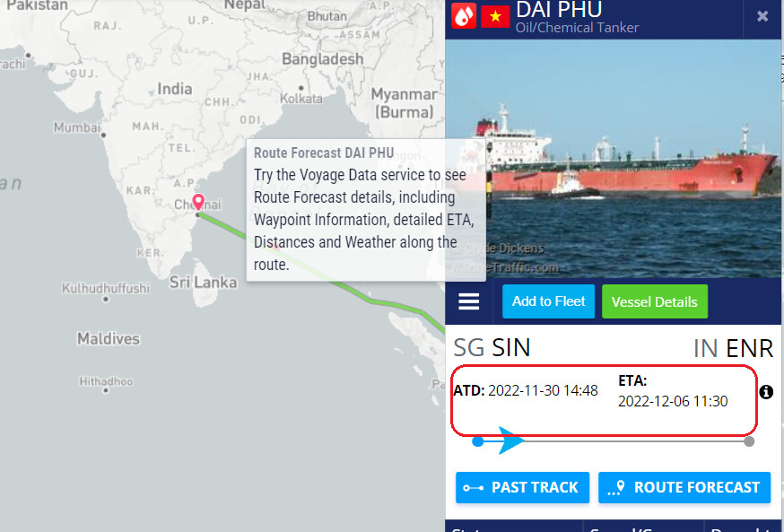This screenshot has width=784, height=532.
Task: Open the hamburger menu in vessel panel
Action: click(x=468, y=301)
